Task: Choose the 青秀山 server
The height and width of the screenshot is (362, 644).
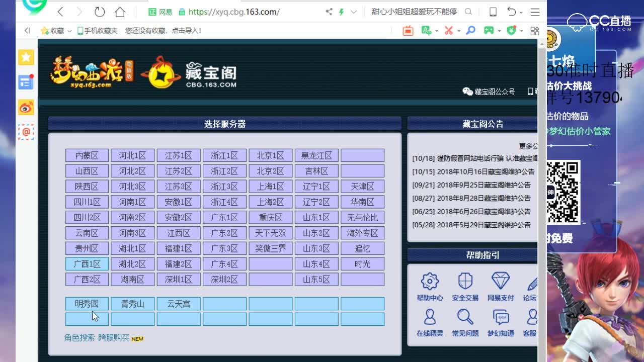Action: [133, 304]
